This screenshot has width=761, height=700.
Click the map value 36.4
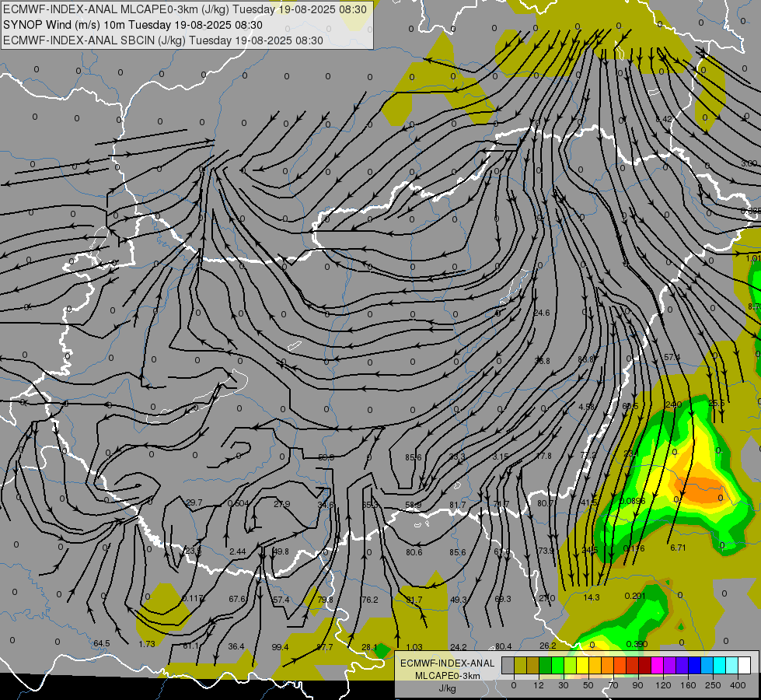(x=236, y=646)
